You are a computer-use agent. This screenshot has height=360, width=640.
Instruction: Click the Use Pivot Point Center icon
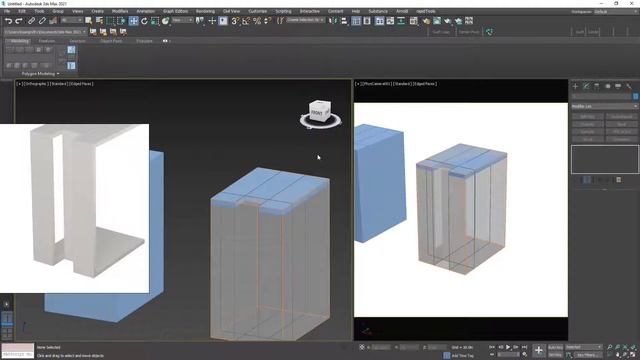coord(200,21)
